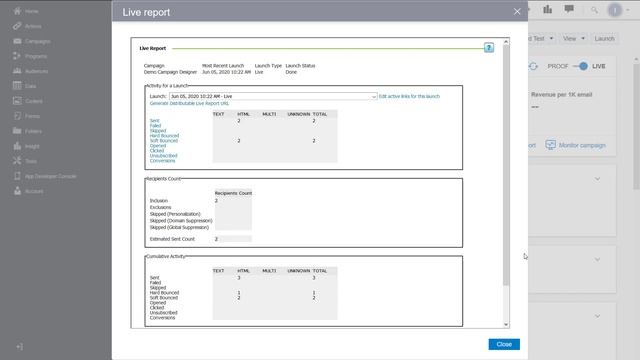Open the Test dropdown in background toolbar

pos(542,38)
